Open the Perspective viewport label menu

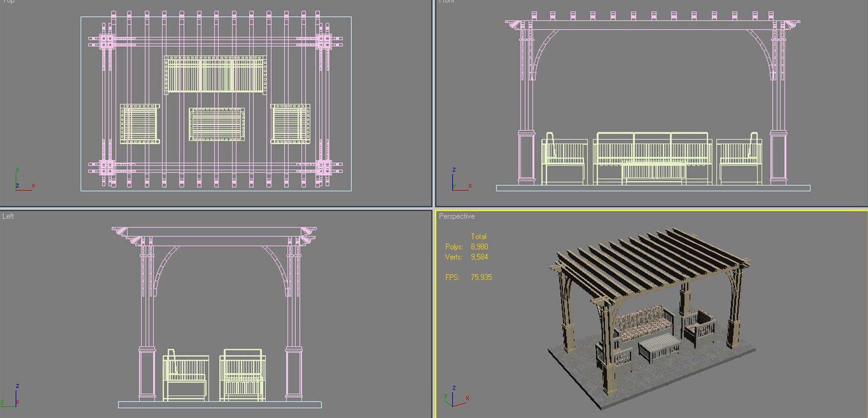[457, 216]
